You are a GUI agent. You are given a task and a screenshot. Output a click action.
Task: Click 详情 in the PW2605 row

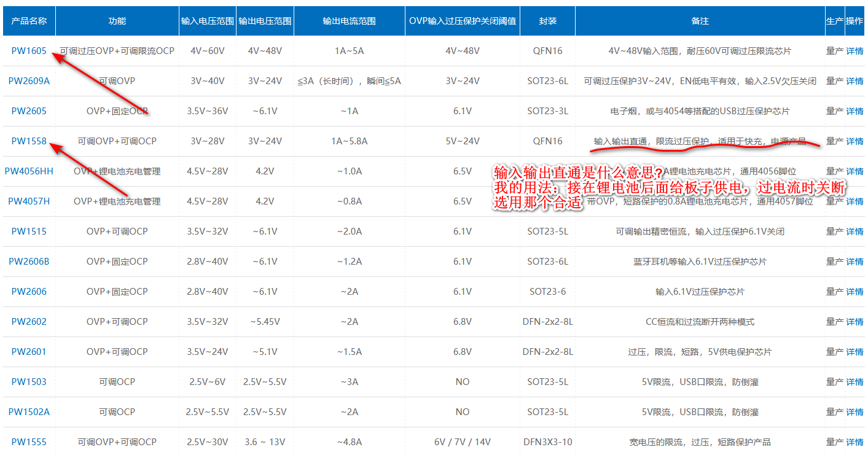point(854,111)
